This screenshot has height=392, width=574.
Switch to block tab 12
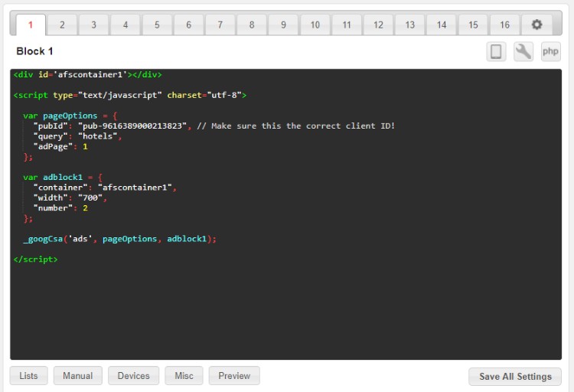(378, 25)
